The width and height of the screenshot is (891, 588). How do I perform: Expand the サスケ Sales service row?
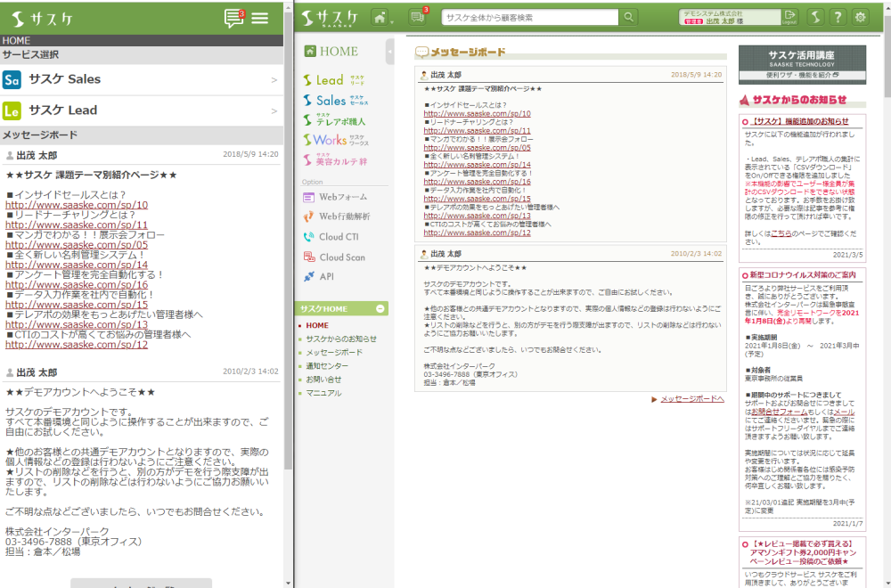[x=143, y=79]
